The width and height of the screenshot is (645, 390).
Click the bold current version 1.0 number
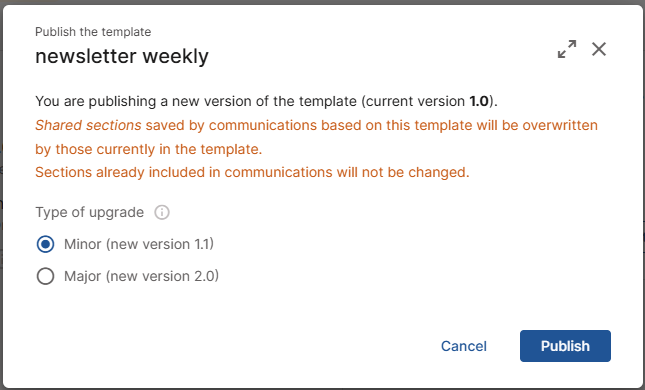pyautogui.click(x=479, y=101)
